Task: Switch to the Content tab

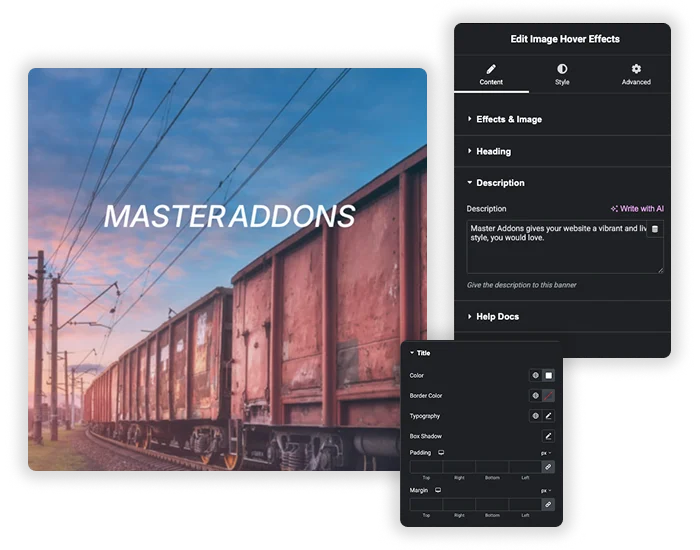Action: [x=491, y=75]
